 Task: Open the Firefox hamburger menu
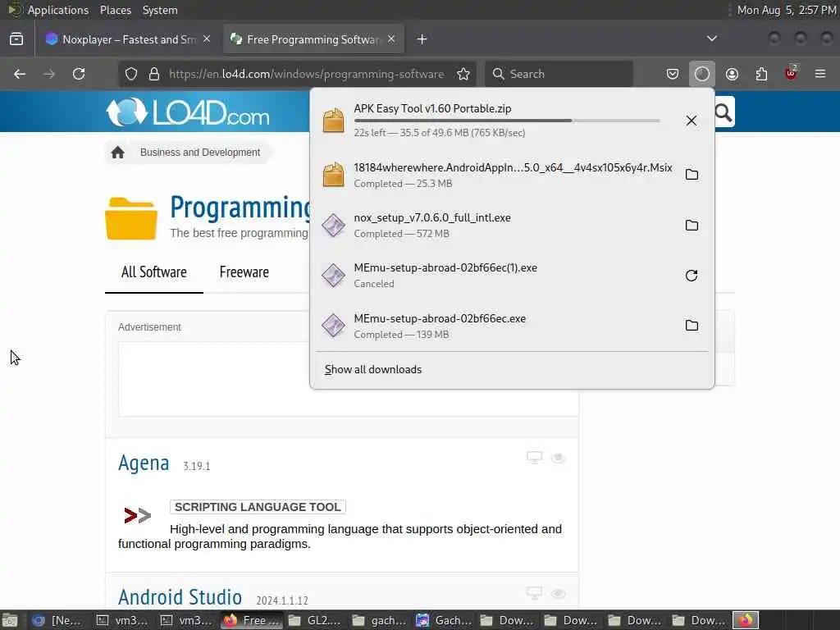[820, 74]
